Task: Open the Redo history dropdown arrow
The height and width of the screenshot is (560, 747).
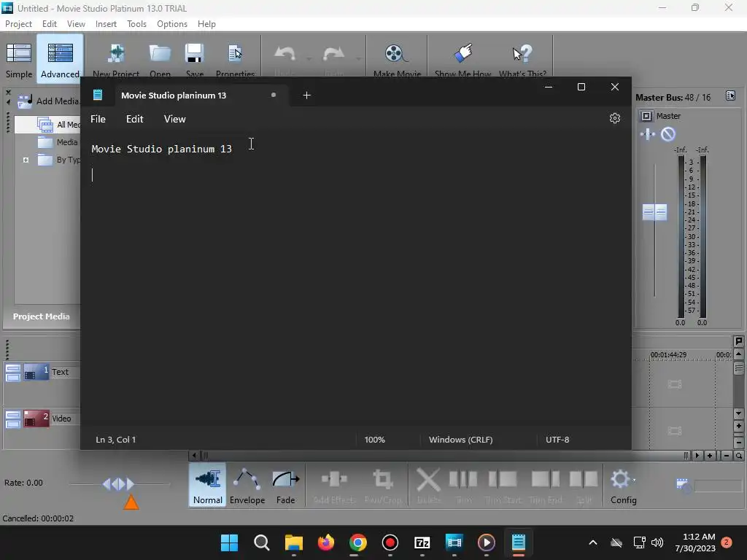Action: [x=358, y=59]
